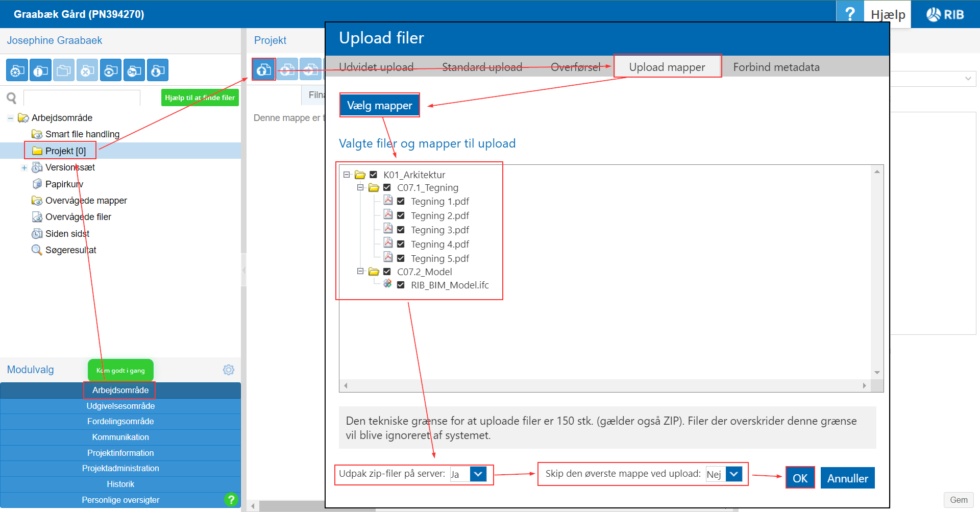This screenshot has width=980, height=512.
Task: Open the 'Skip den øverste mappe' dropdown
Action: pos(733,474)
